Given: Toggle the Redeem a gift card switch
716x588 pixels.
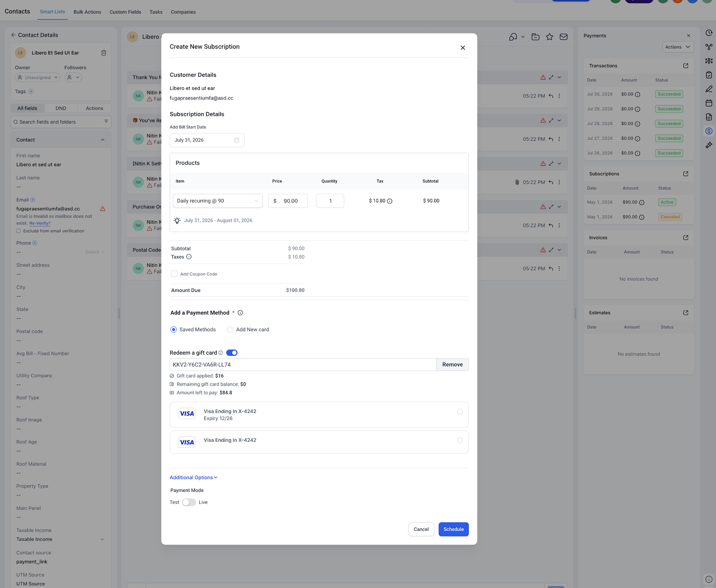Looking at the screenshot, I should [232, 353].
